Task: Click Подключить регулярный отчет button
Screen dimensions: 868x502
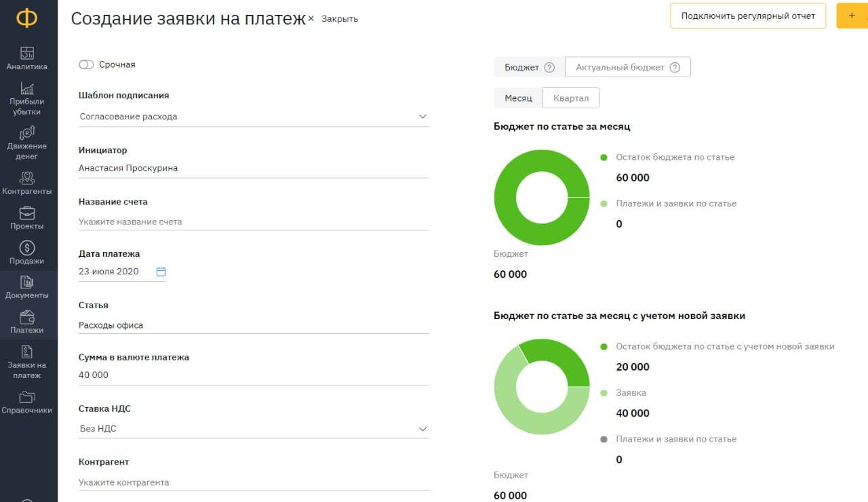Action: 748,16
